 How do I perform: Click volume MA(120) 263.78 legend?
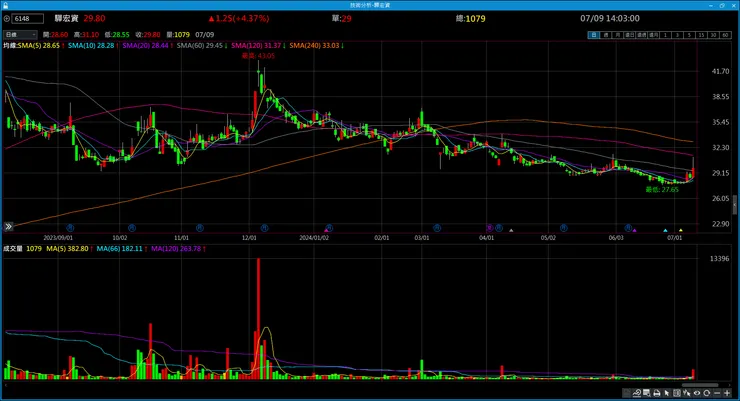coord(178,249)
